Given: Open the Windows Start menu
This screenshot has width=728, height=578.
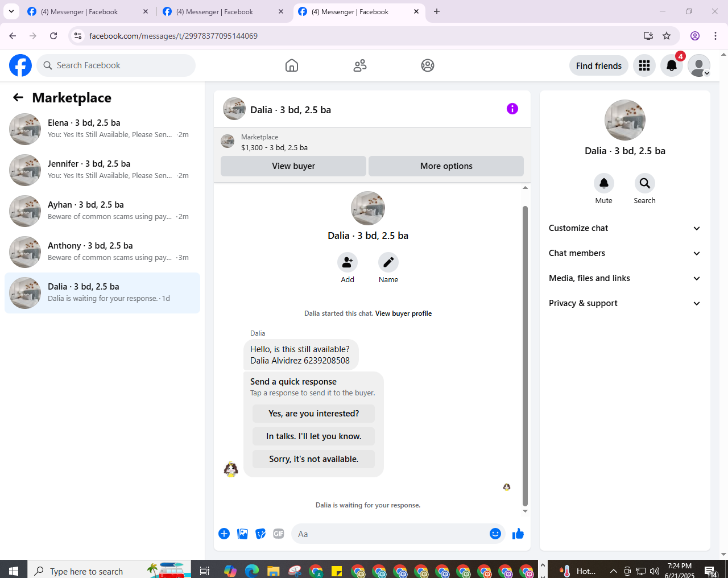Looking at the screenshot, I should coord(14,571).
